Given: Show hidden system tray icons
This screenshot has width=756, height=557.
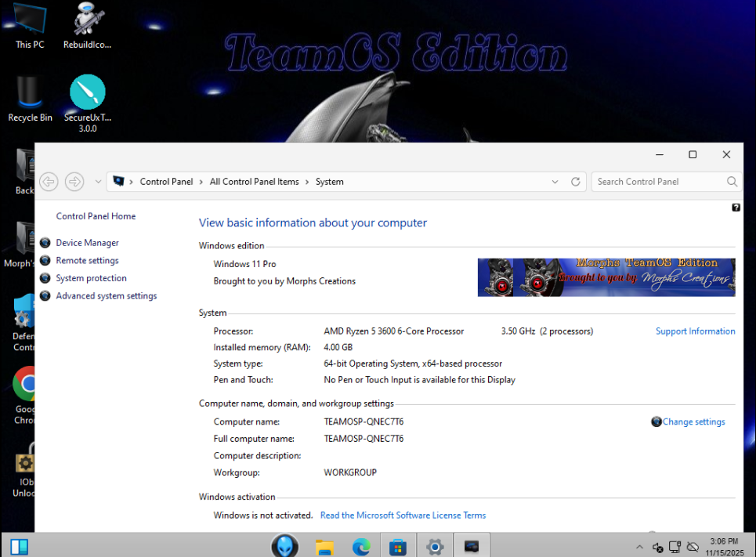Looking at the screenshot, I should point(639,547).
